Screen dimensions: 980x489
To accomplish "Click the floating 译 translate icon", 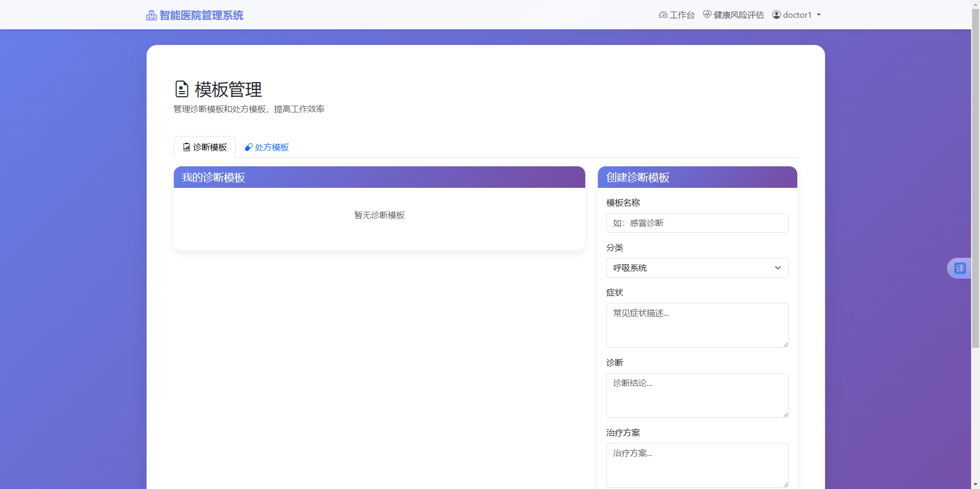I will point(961,268).
